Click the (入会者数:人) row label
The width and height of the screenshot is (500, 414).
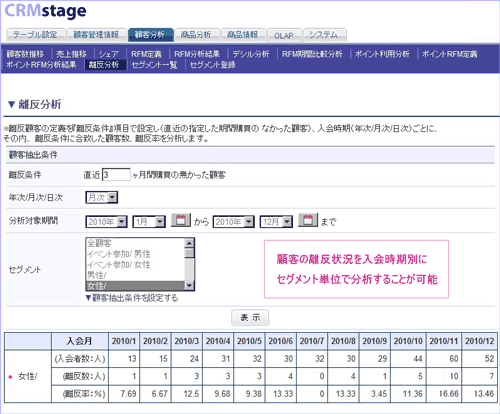tap(80, 359)
